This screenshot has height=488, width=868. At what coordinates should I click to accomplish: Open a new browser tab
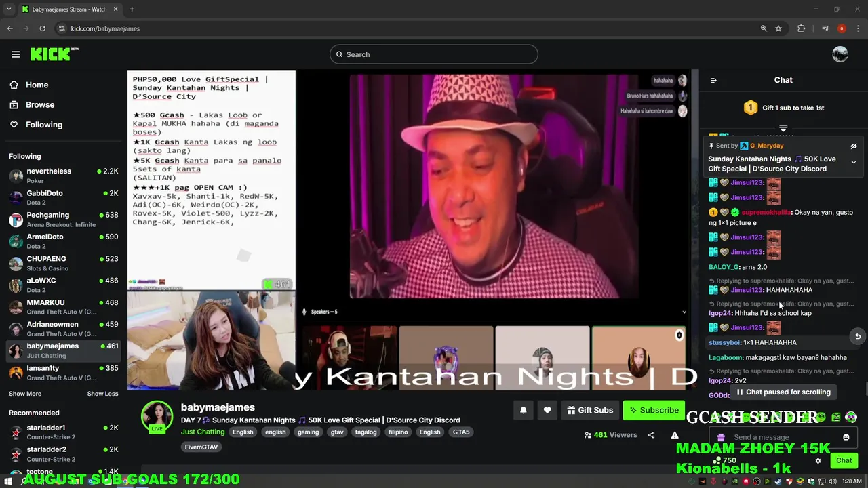coord(132,9)
